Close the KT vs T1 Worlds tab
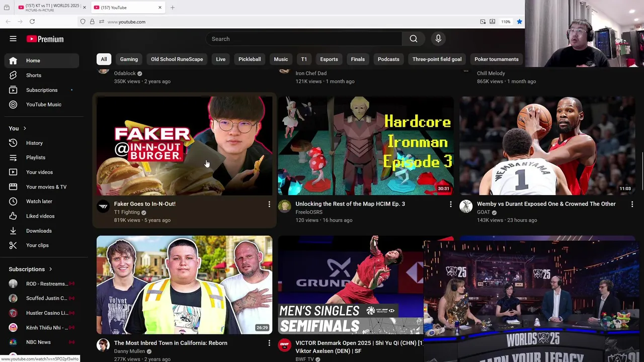Image resolution: width=644 pixels, height=362 pixels. tap(85, 8)
